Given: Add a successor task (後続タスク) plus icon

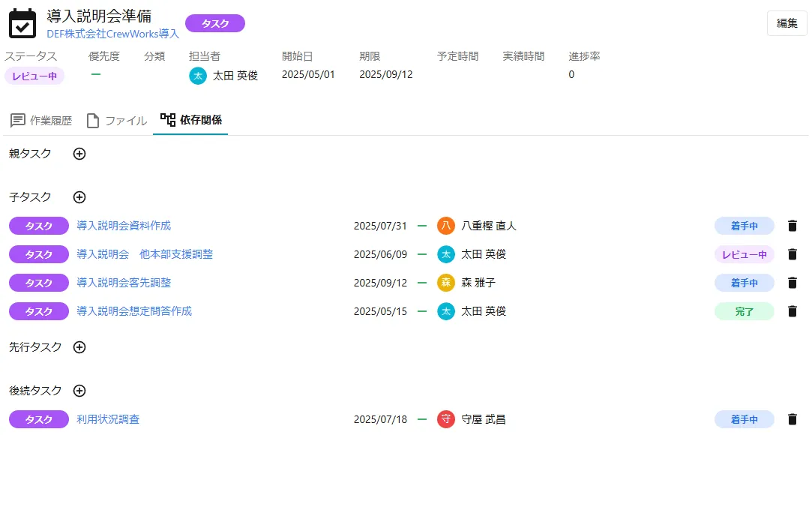Looking at the screenshot, I should pyautogui.click(x=79, y=391).
